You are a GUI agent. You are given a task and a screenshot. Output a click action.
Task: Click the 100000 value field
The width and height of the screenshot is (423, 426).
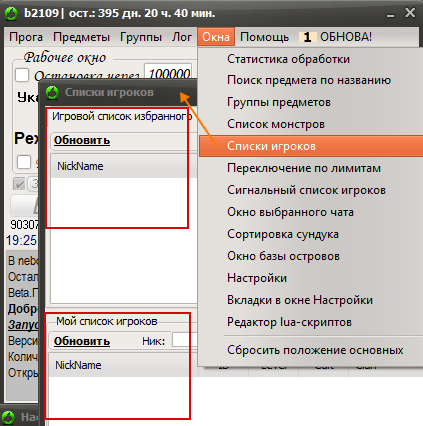pyautogui.click(x=168, y=73)
